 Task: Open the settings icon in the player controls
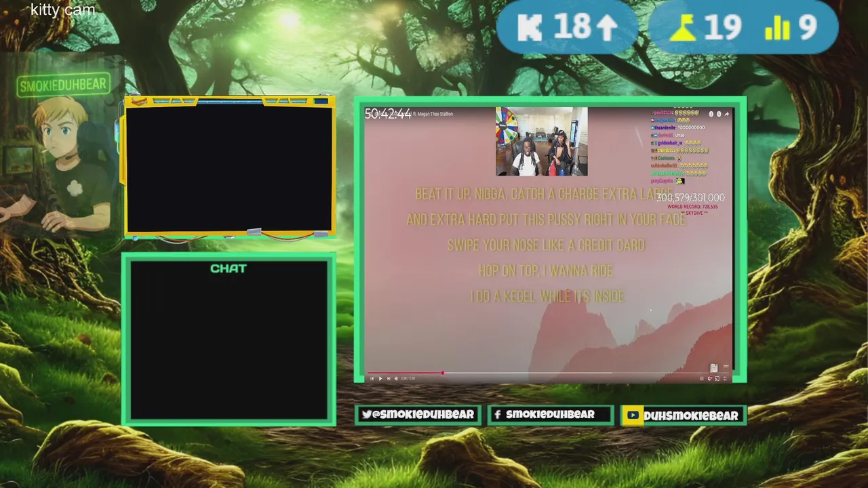[710, 378]
